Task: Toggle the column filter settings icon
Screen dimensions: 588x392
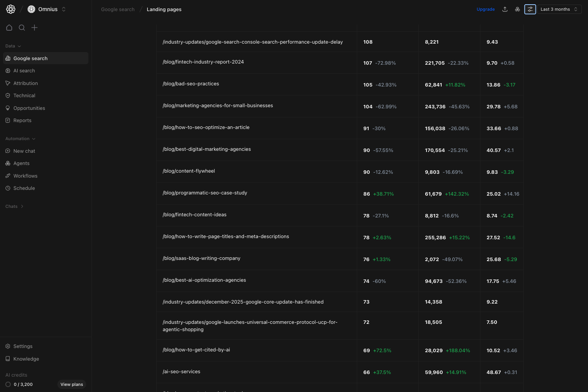Action: pos(530,9)
